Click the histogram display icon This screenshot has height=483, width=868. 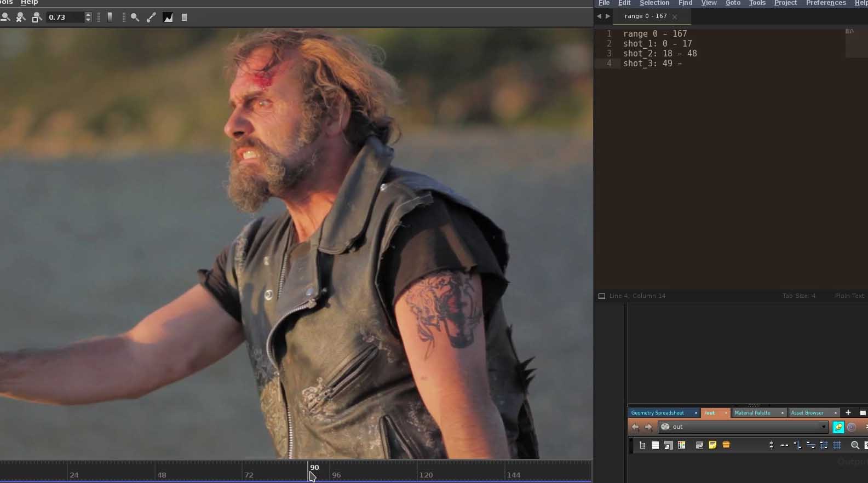click(x=168, y=18)
